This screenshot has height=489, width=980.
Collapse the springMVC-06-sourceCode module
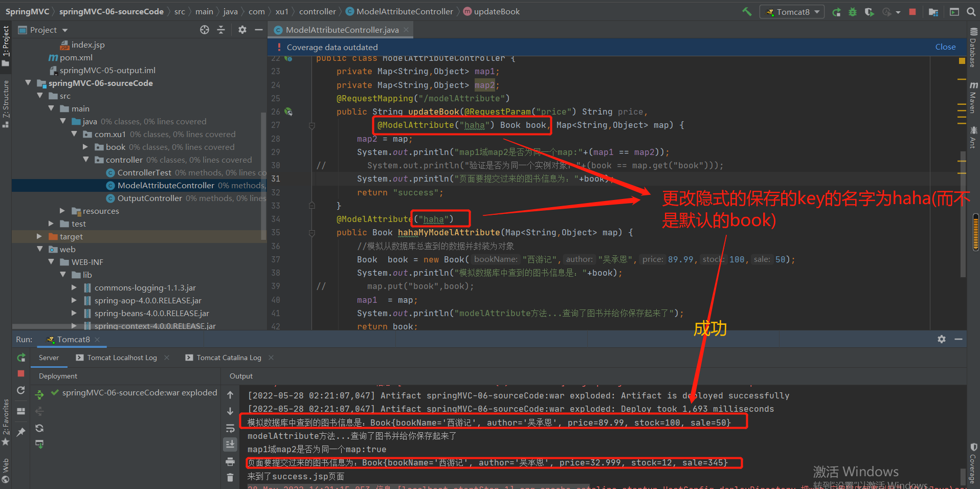click(x=28, y=83)
